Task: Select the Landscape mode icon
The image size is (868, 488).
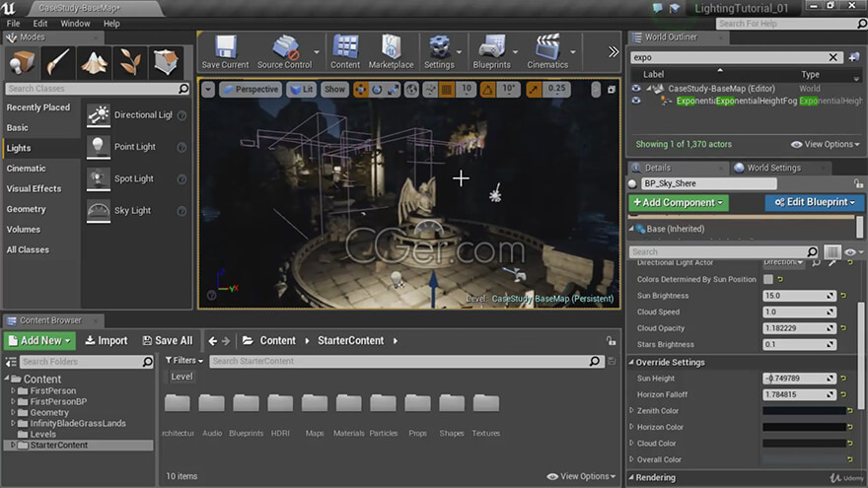Action: point(94,62)
